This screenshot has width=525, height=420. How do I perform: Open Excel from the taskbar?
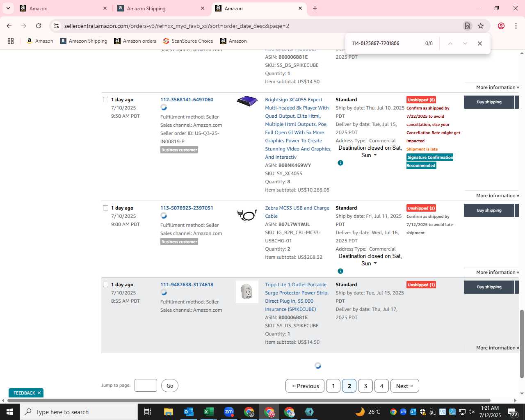(208, 412)
